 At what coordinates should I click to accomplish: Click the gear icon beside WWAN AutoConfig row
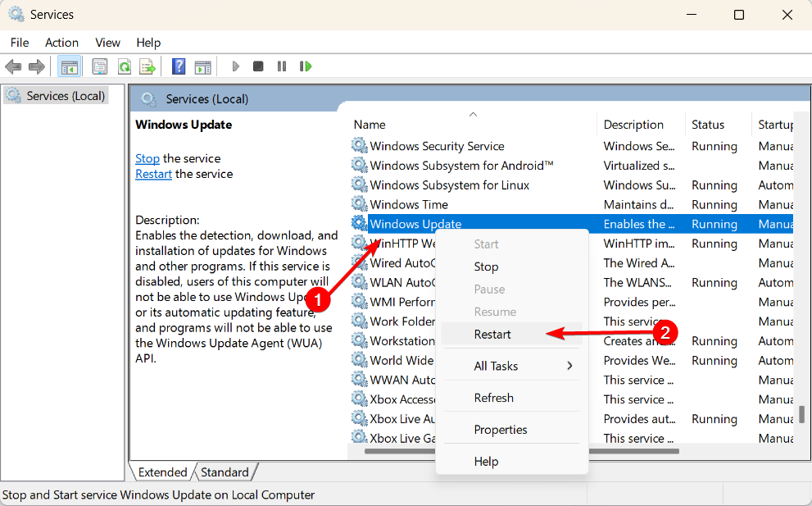359,380
